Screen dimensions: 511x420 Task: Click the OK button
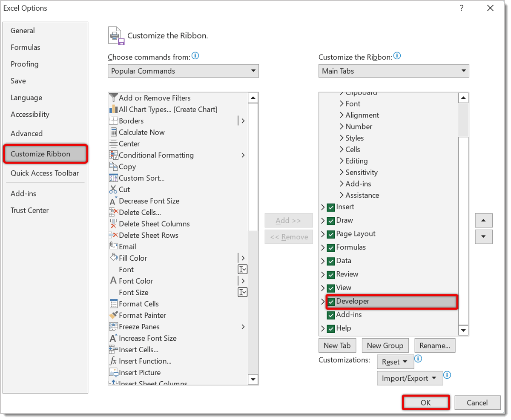425,403
